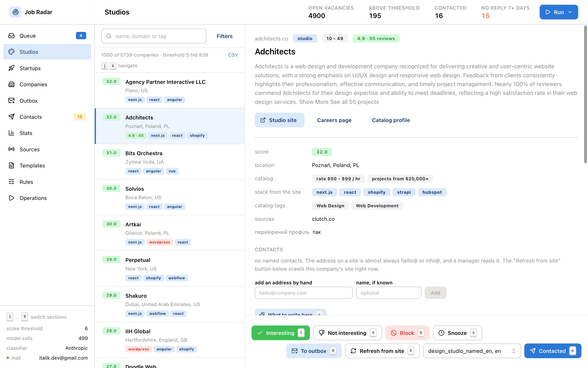
Task: Mark the studio as Contacted
Action: [x=553, y=351]
